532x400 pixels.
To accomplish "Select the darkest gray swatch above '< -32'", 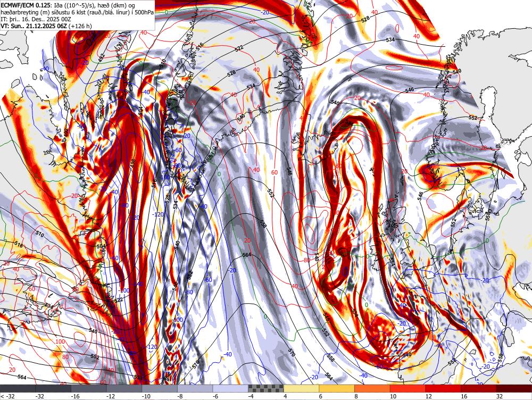I will (18, 388).
